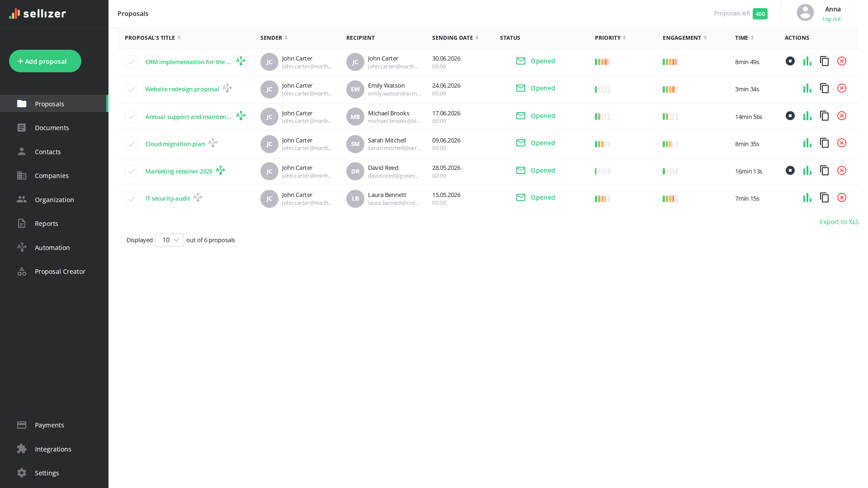Duplicate the Annual support and maintenance proposal
This screenshot has width=868, height=488.
(x=824, y=116)
